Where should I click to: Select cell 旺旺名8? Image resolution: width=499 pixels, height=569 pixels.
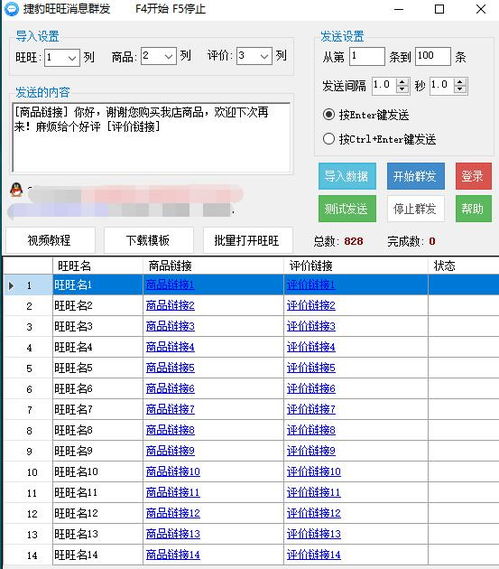pyautogui.click(x=98, y=430)
